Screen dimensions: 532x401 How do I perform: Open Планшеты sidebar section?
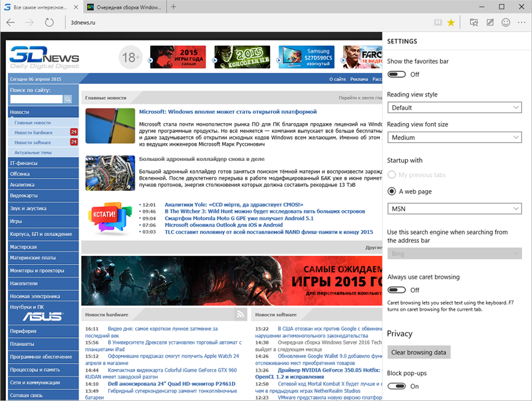pyautogui.click(x=43, y=344)
